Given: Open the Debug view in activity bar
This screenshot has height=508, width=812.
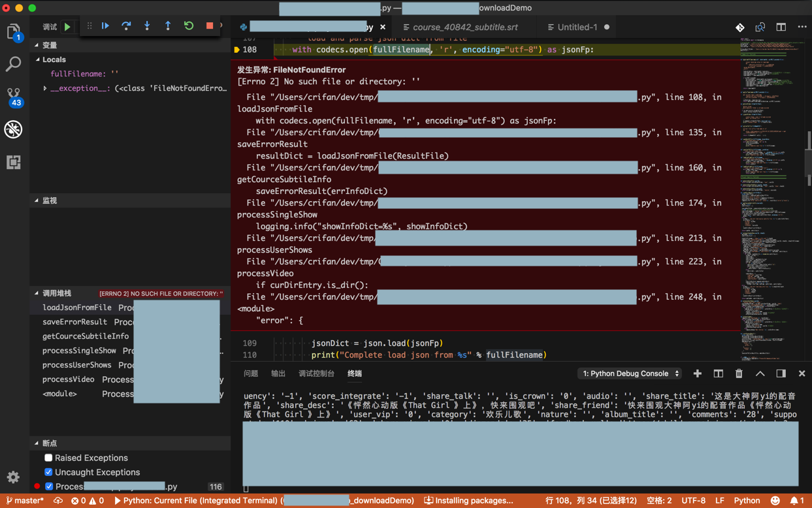Looking at the screenshot, I should (13, 129).
